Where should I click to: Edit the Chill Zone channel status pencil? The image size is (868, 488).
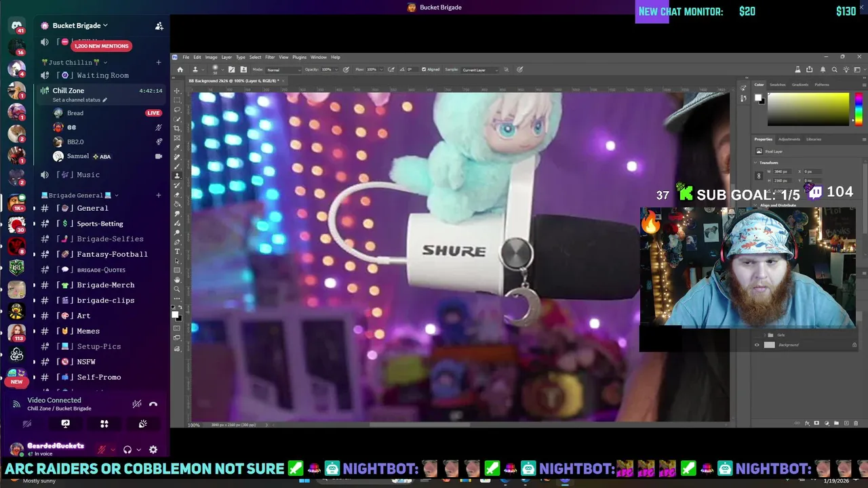point(104,100)
